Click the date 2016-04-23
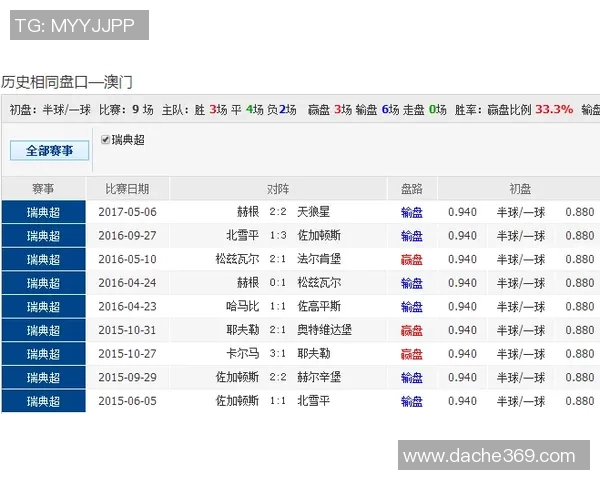This screenshot has height=480, width=600. [x=127, y=307]
